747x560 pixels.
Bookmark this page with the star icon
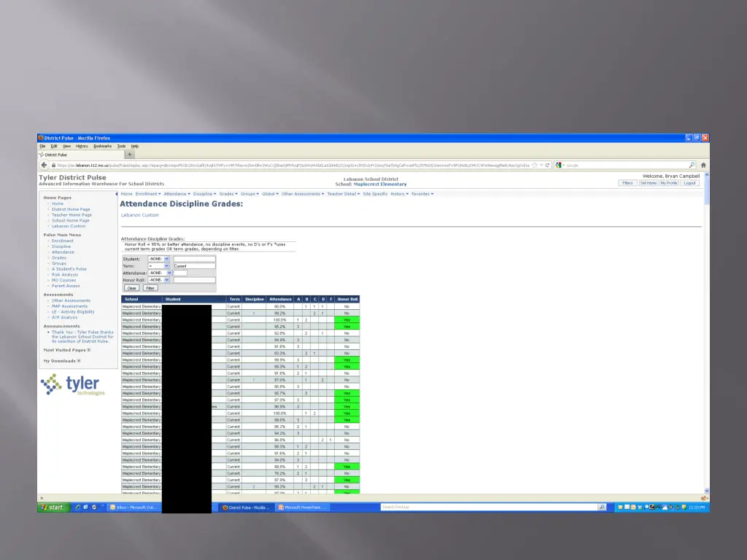(535, 166)
